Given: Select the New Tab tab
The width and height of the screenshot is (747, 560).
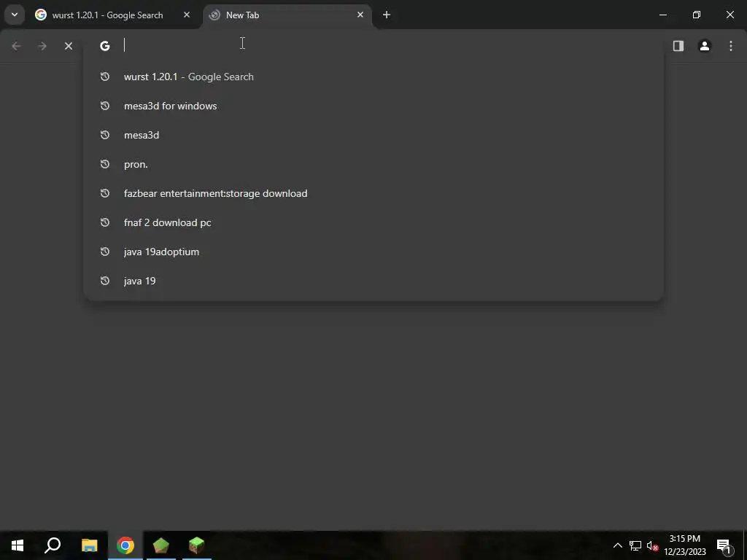Looking at the screenshot, I should tap(287, 15).
